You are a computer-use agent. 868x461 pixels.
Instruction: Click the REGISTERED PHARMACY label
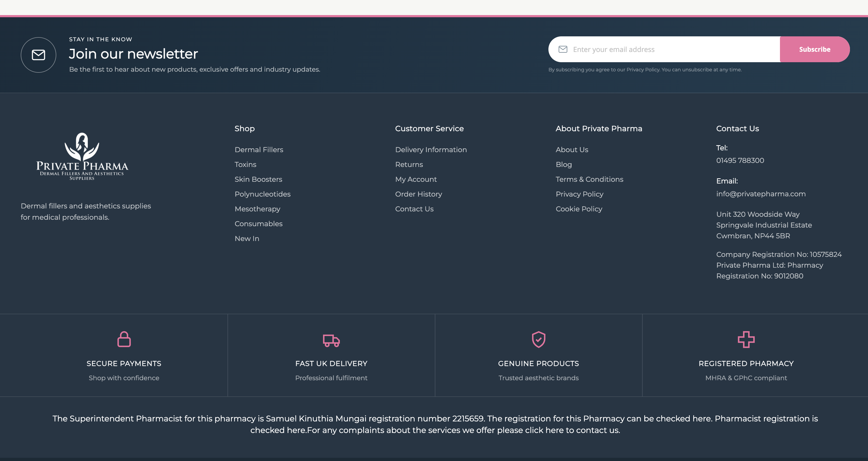click(746, 364)
